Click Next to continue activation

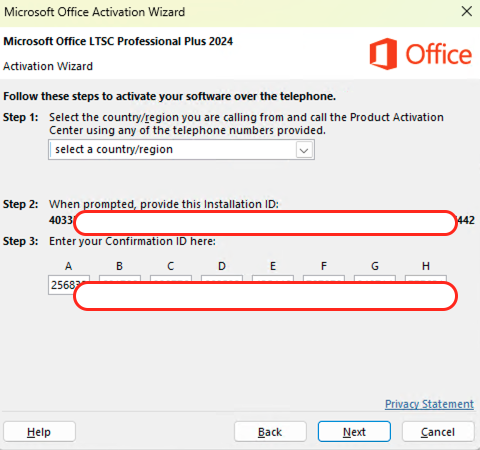tap(354, 432)
